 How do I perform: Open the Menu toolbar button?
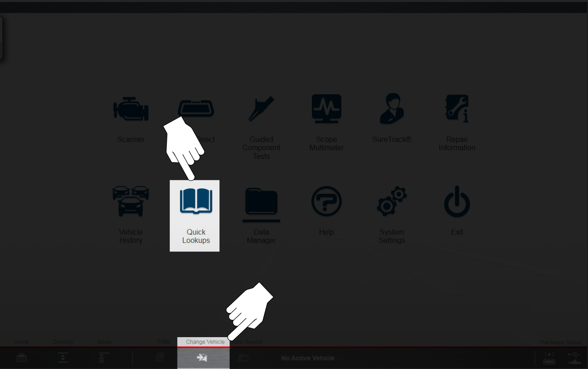(x=104, y=357)
